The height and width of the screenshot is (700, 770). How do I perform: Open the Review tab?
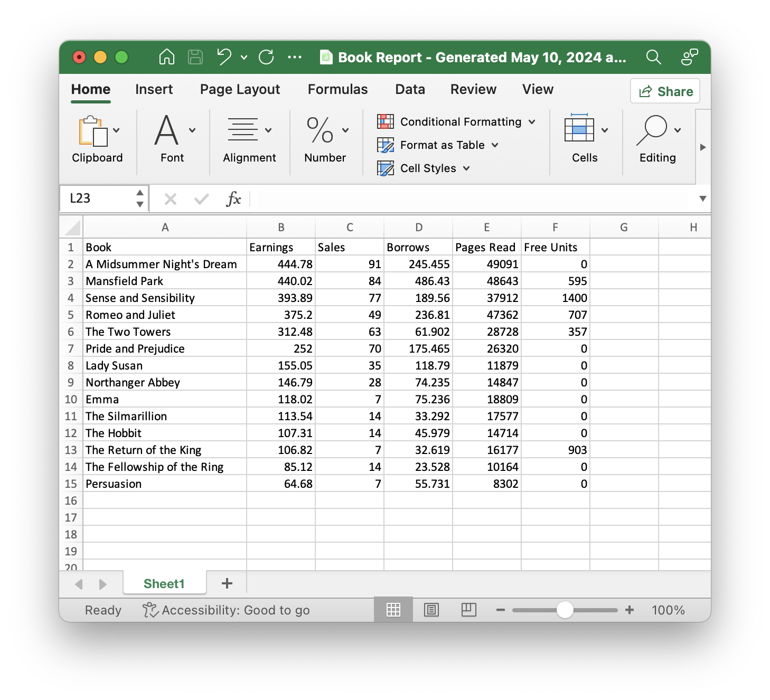[x=473, y=89]
